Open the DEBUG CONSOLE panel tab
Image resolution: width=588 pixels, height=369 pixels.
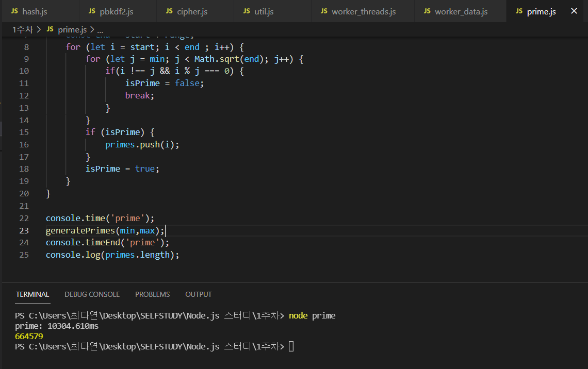(92, 294)
